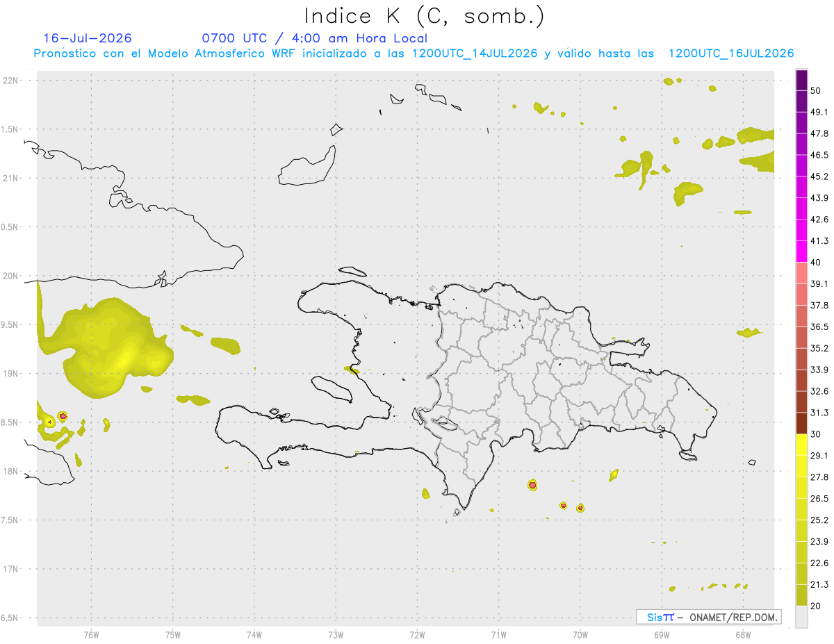Click the "69W" longitude label

(662, 635)
